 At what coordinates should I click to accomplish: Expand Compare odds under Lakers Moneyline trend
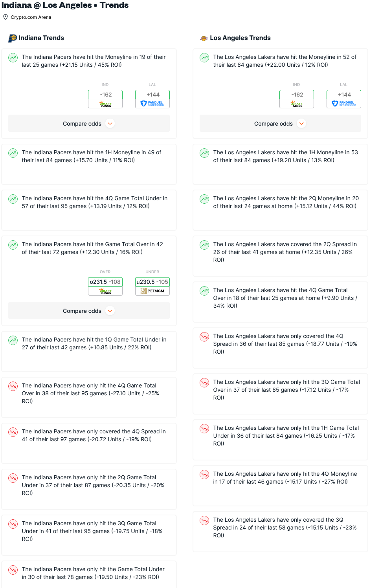(x=280, y=124)
